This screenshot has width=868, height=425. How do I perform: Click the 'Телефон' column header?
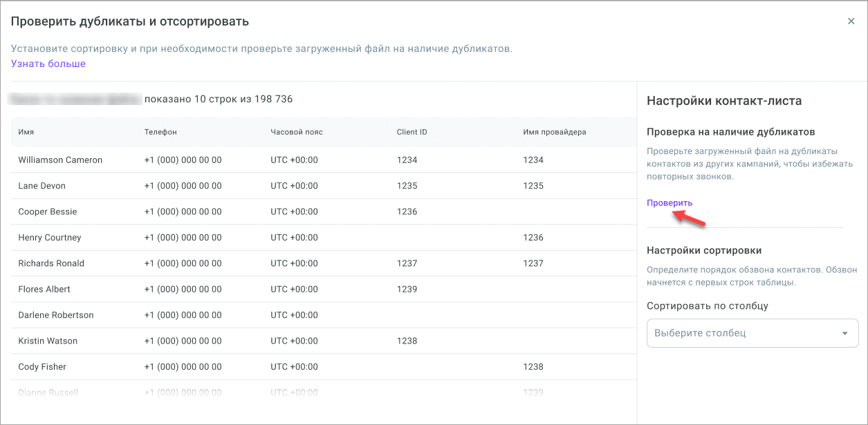[x=160, y=132]
